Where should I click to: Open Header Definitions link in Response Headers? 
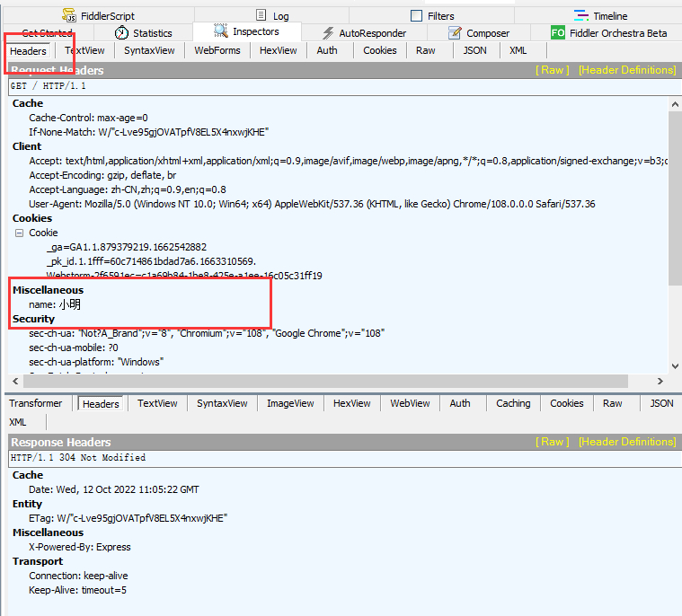click(x=627, y=442)
